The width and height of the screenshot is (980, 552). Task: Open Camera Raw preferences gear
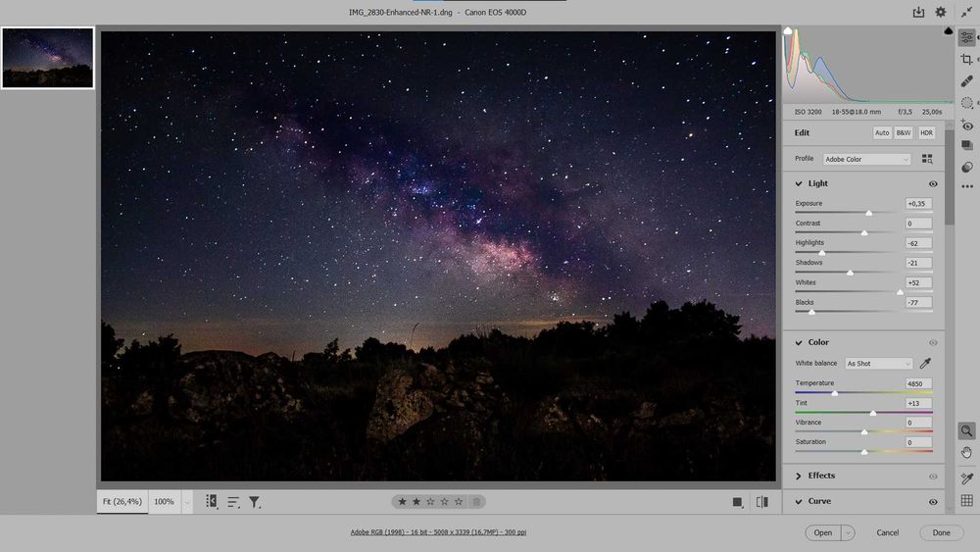940,12
